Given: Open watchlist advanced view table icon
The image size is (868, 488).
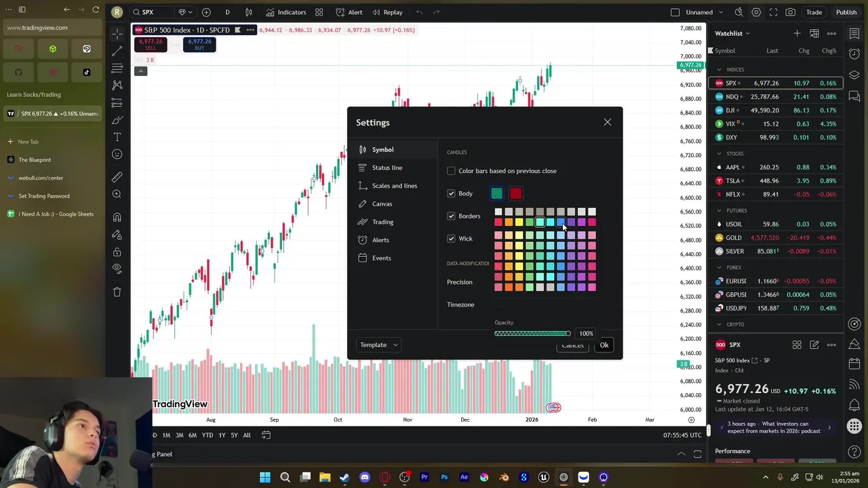Looking at the screenshot, I should coord(814,33).
